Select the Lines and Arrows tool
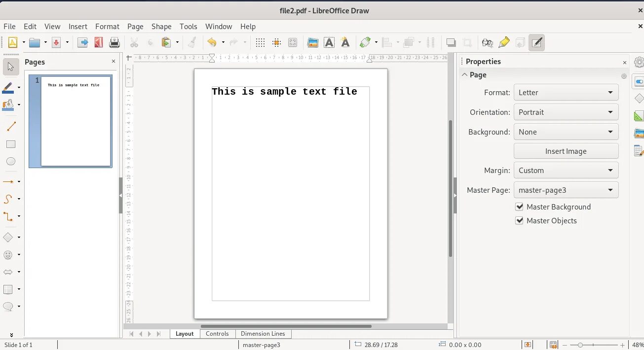This screenshot has width=644, height=350. pos(8,181)
